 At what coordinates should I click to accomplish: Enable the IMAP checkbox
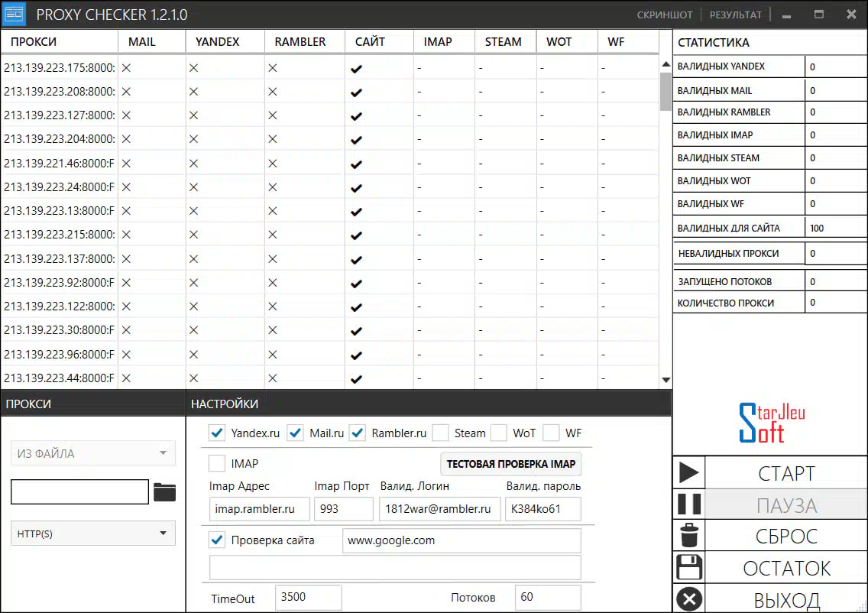coord(217,463)
